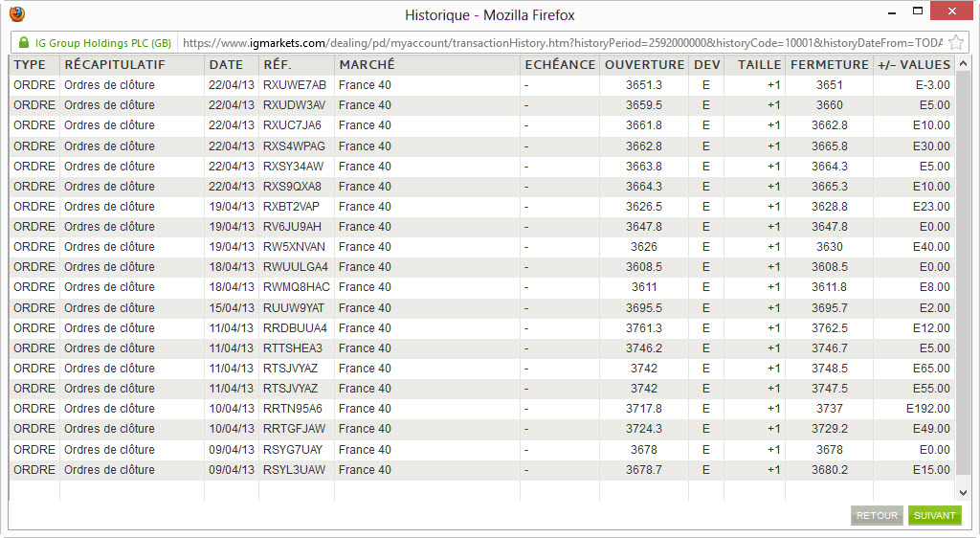The height and width of the screenshot is (538, 980).
Task: Click the OUVERTURE column header
Action: pyautogui.click(x=644, y=65)
